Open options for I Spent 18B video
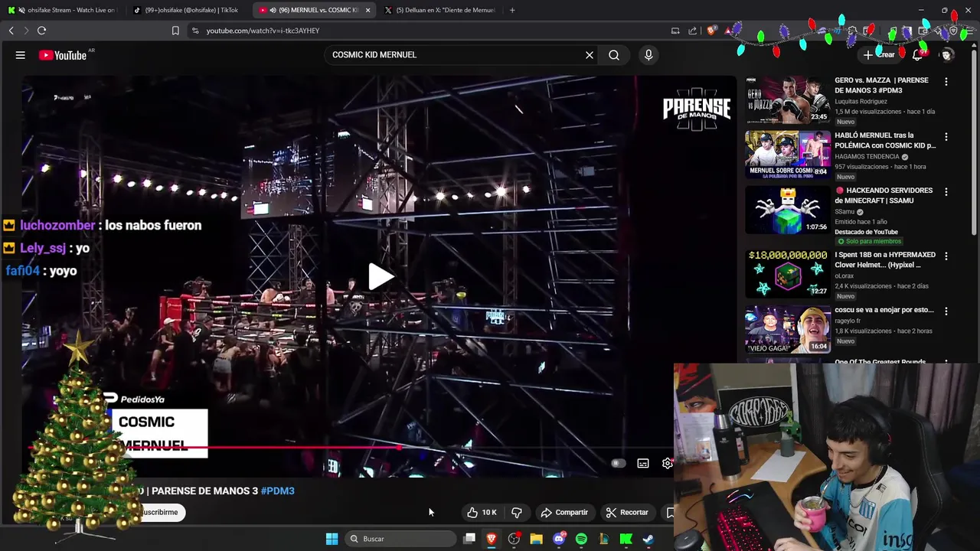The width and height of the screenshot is (980, 551). 946,256
